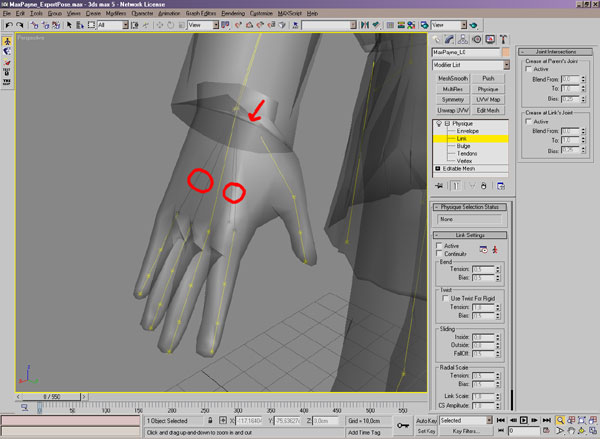Open the Create command panel tab
This screenshot has height=439, width=600.
coord(437,39)
